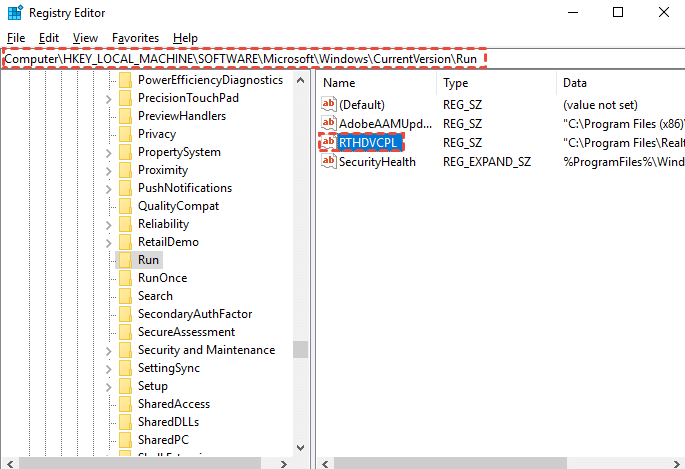Expand the Setup key
This screenshot has width=685, height=469.
[x=109, y=387]
